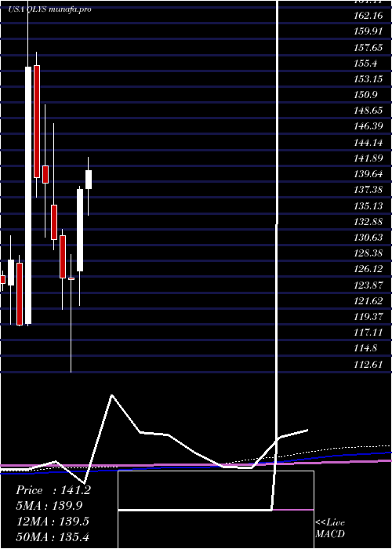Click the 155.4 price axis label
Image resolution: width=392 pixels, height=549 pixels.
[x=366, y=64]
